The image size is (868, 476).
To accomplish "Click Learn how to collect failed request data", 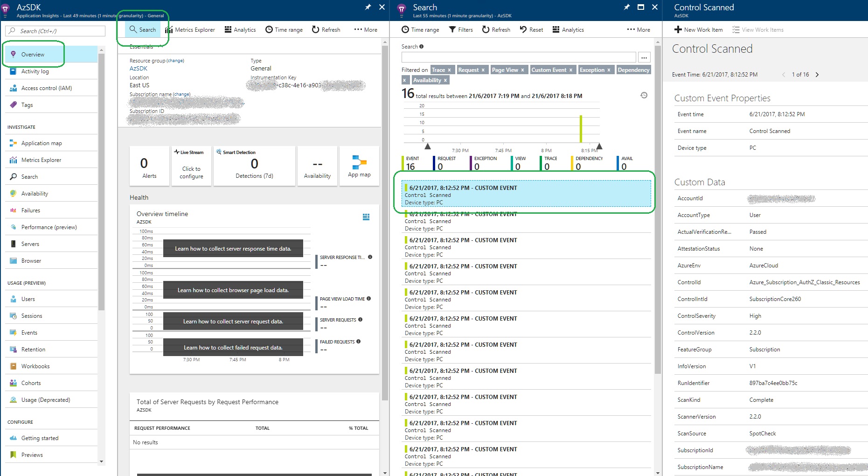I will pos(233,348).
